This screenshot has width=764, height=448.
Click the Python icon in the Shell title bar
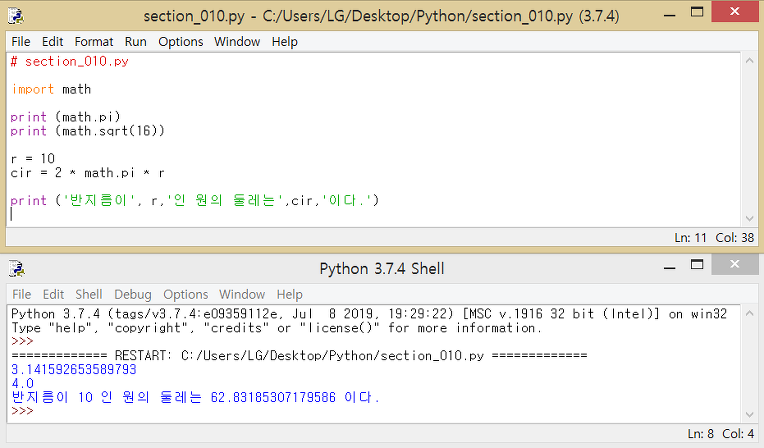(x=16, y=269)
